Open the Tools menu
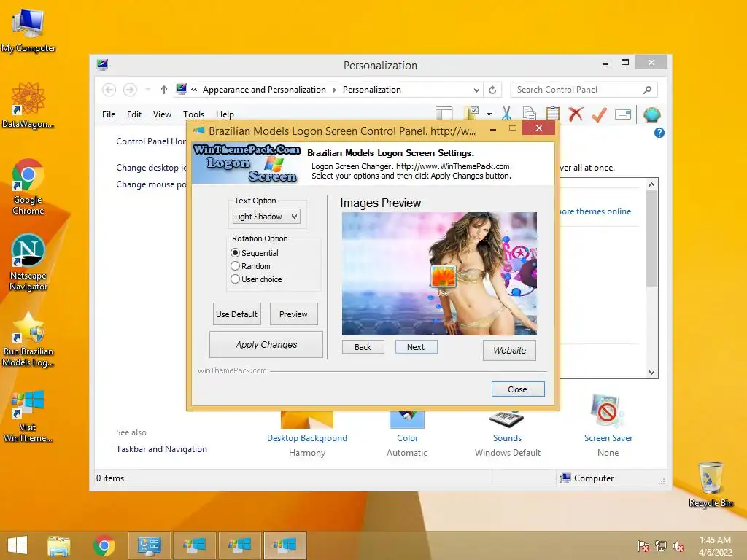Screen dimensions: 747x560 pyautogui.click(x=193, y=114)
